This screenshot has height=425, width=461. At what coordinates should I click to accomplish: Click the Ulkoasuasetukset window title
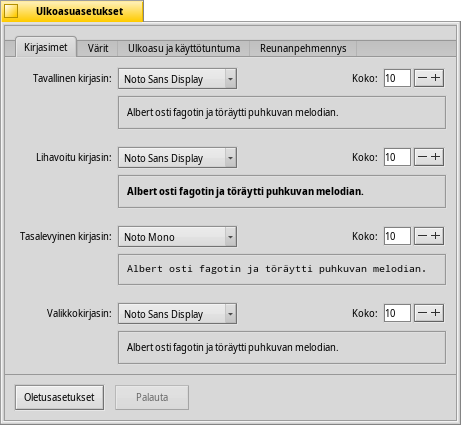[x=80, y=11]
